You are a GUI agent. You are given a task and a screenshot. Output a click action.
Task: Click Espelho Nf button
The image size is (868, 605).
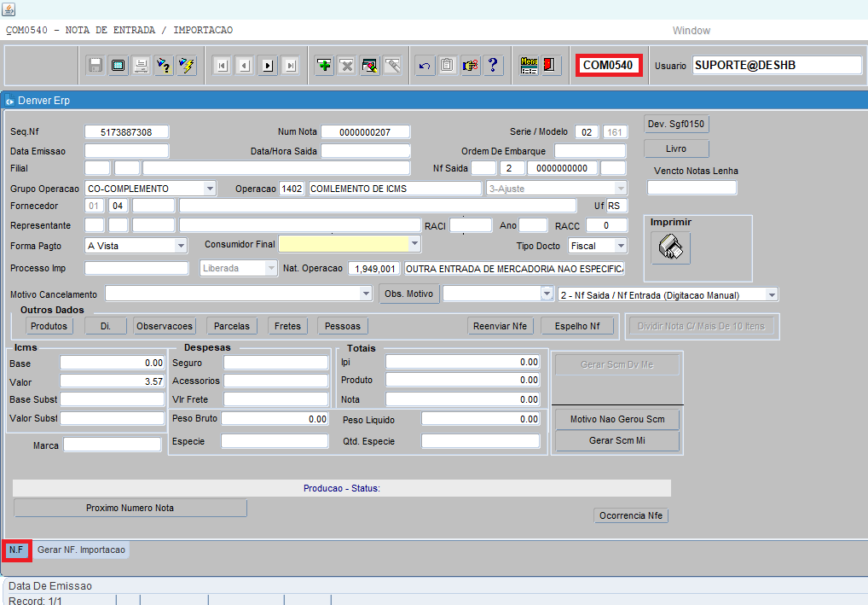[577, 326]
